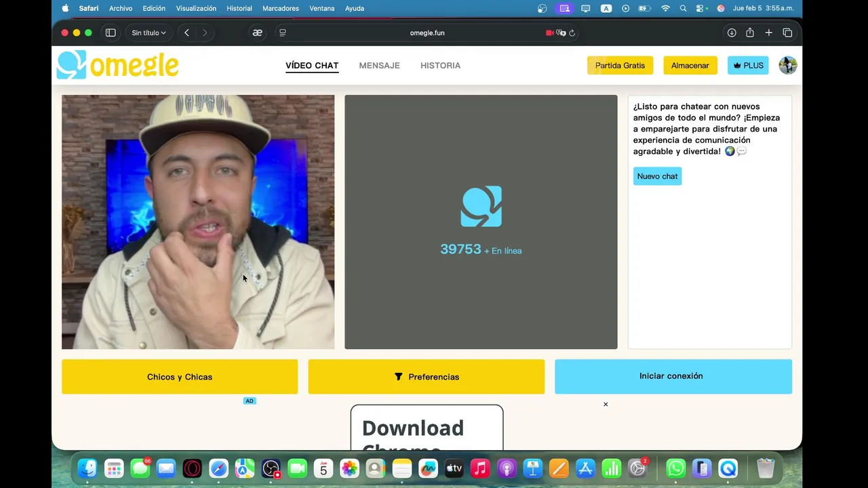Open the Ventana menu
This screenshot has width=868, height=488.
[322, 8]
